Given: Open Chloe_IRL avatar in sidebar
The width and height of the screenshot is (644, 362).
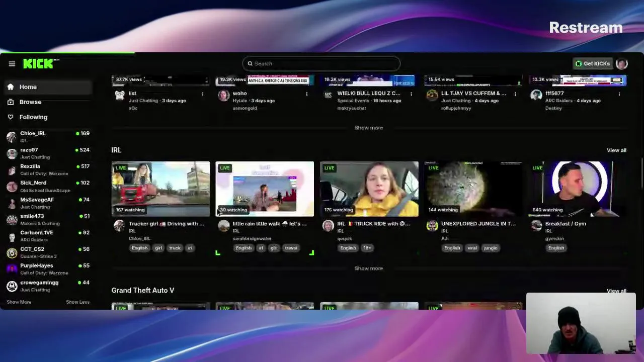Looking at the screenshot, I should [x=12, y=137].
